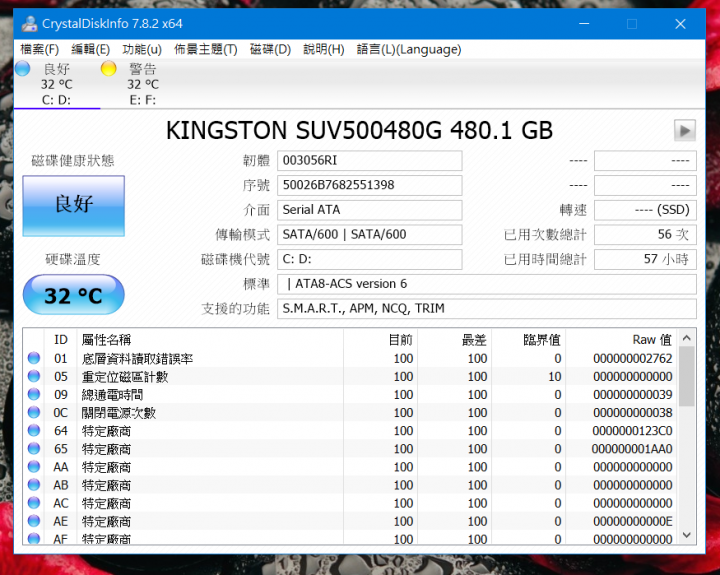Select the blue good-status disk C: D: icon
Viewport: 720px width, 575px height.
pyautogui.click(x=22, y=69)
